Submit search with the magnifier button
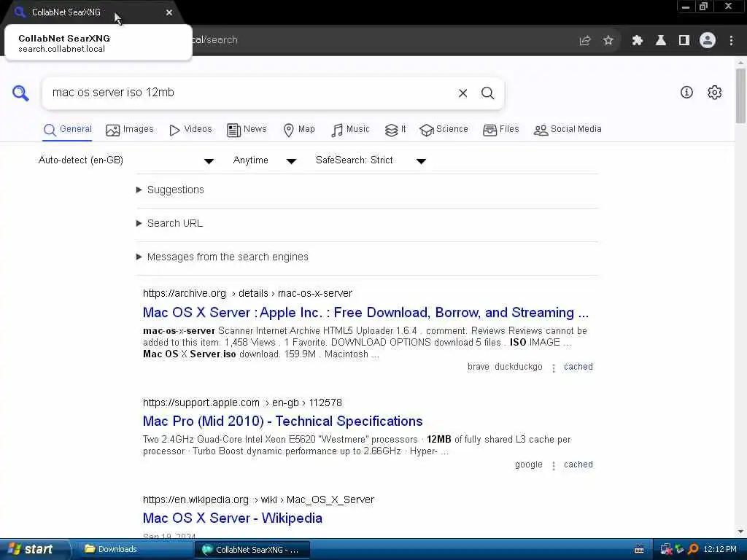The width and height of the screenshot is (747, 560). click(487, 93)
